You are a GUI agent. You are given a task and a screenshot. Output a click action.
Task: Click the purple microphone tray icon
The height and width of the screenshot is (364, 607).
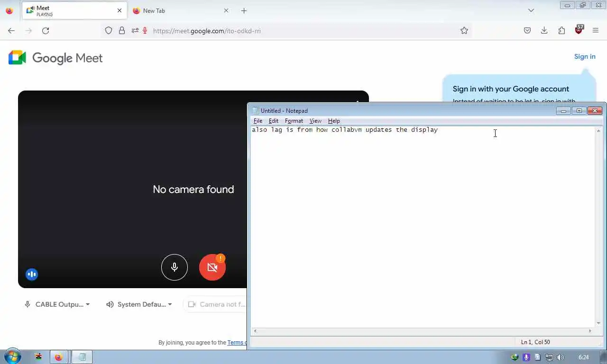[526, 357]
